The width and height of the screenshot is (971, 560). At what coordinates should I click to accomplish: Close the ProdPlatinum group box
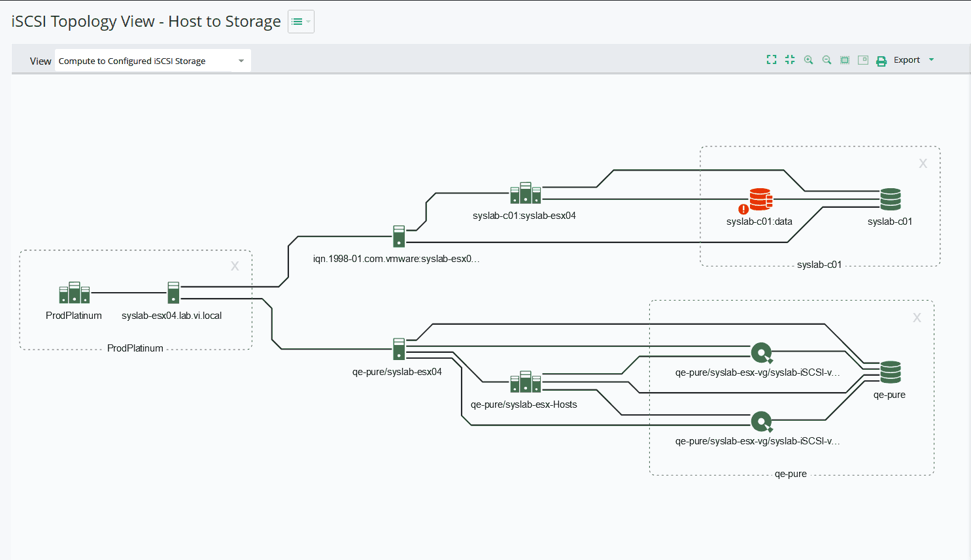[235, 266]
